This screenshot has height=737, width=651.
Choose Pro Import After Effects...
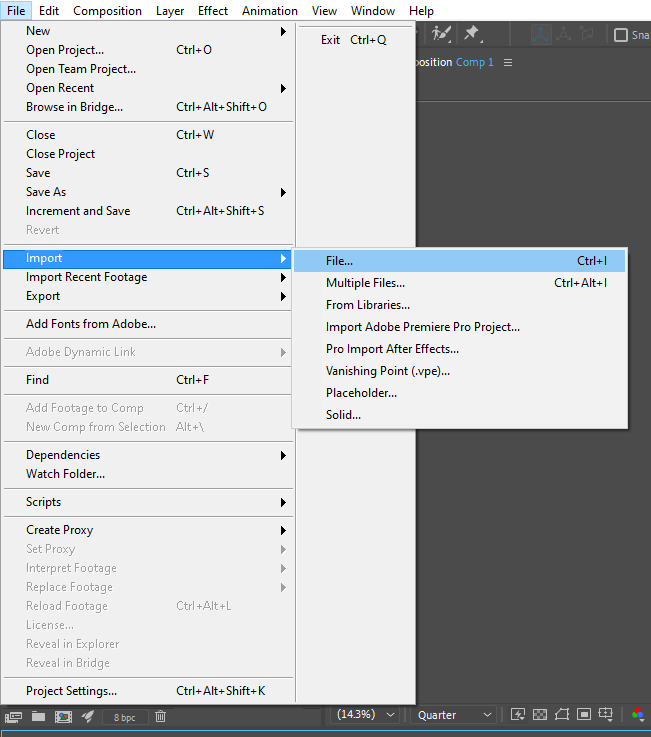pyautogui.click(x=459, y=349)
